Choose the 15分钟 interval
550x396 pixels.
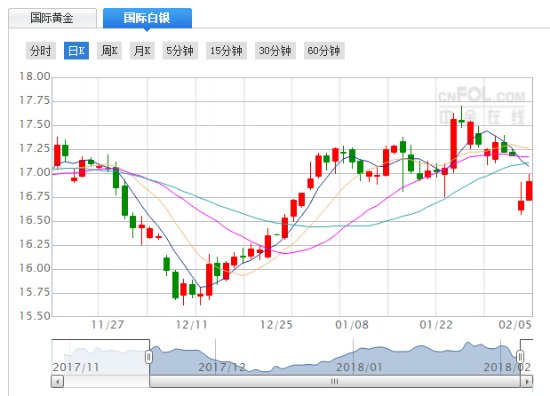[227, 51]
